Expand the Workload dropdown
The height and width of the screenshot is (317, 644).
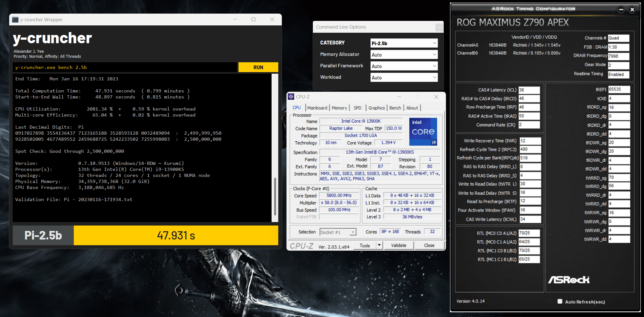pos(404,78)
